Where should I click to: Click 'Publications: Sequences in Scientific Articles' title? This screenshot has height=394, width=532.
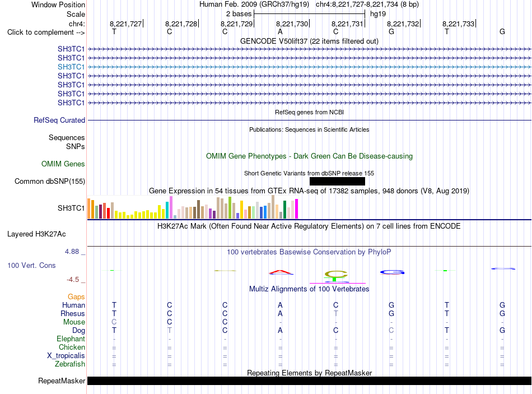[x=309, y=129]
